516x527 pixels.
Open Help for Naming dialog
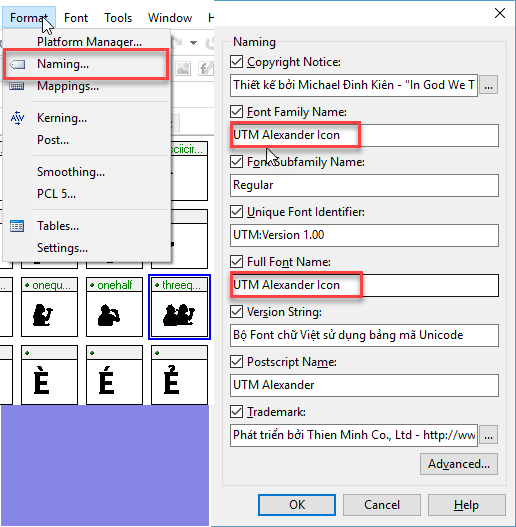click(x=467, y=505)
